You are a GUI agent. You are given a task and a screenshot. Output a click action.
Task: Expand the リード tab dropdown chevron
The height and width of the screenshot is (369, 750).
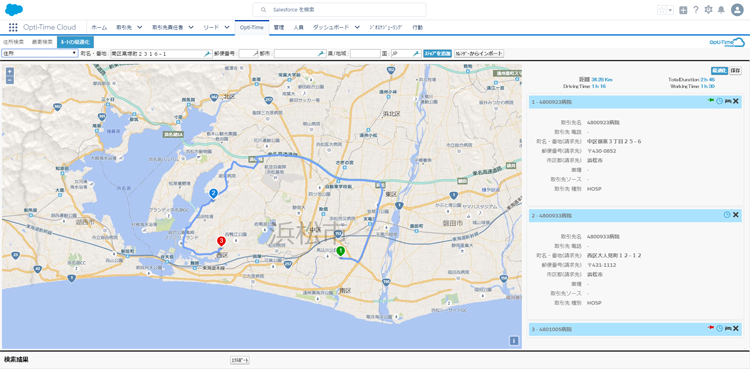(227, 27)
